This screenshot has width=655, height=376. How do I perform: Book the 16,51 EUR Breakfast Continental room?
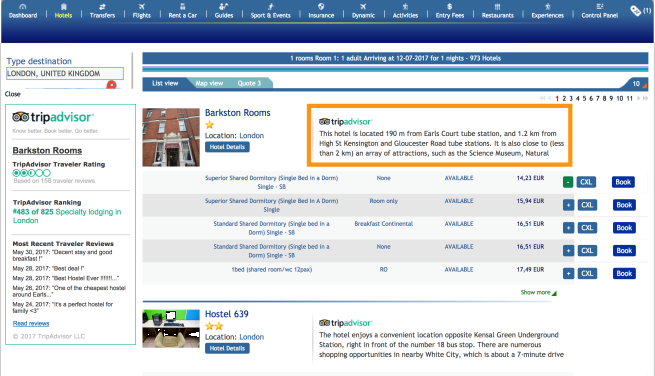click(624, 228)
